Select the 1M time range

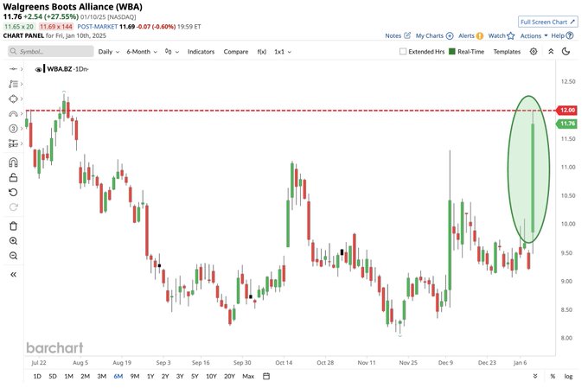(x=68, y=377)
